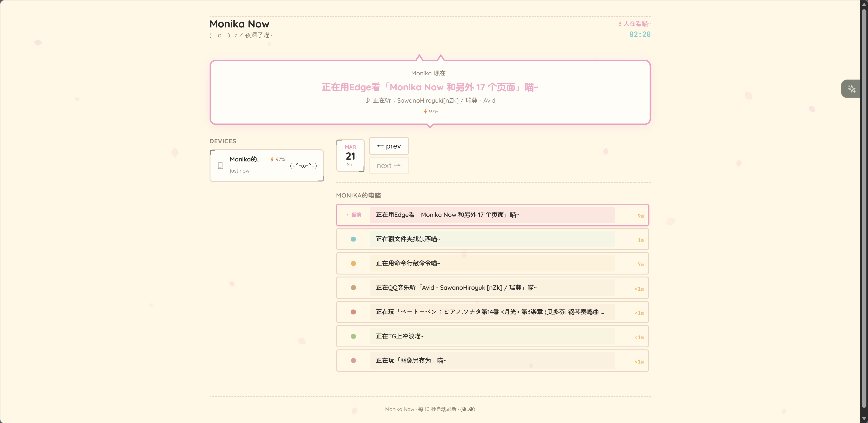Select the 正在QQ音乐听 Avid row
The width and height of the screenshot is (868, 423).
(492, 287)
